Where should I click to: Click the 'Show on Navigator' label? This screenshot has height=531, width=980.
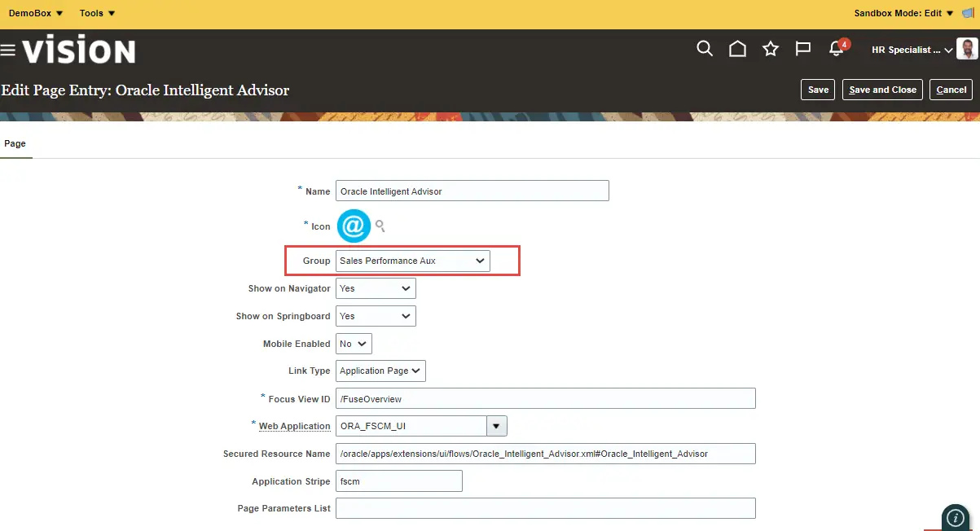click(289, 288)
